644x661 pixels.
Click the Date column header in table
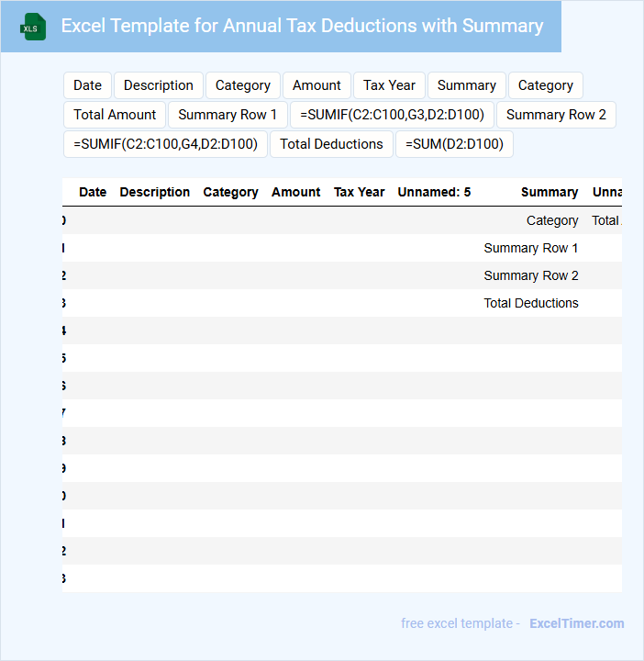pyautogui.click(x=93, y=192)
